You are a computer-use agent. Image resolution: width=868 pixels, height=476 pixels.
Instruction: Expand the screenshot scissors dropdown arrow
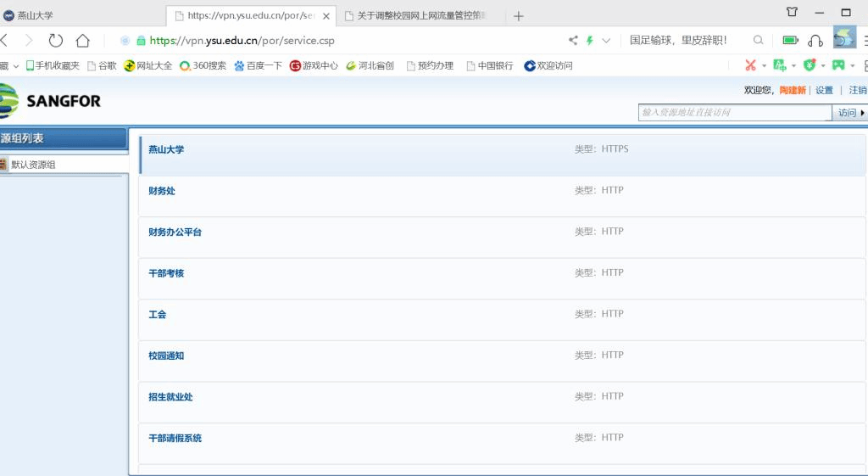pyautogui.click(x=764, y=65)
